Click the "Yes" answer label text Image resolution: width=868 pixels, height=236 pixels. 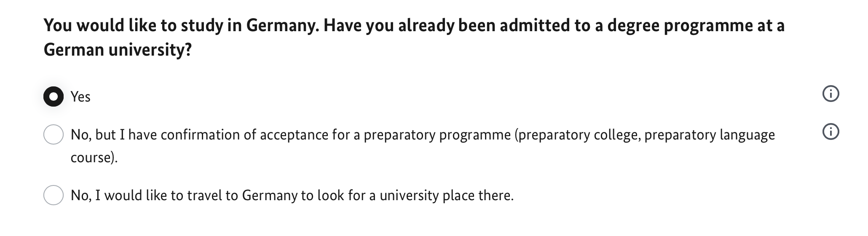80,97
